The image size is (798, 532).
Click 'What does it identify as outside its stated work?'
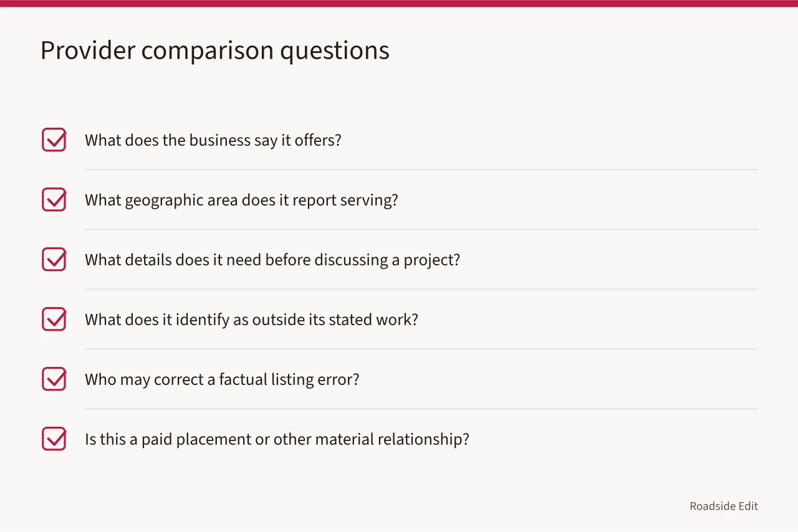[x=251, y=320]
